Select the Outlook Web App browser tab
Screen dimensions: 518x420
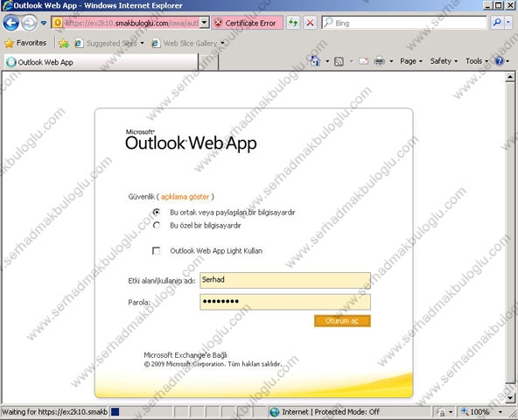[x=101, y=62]
